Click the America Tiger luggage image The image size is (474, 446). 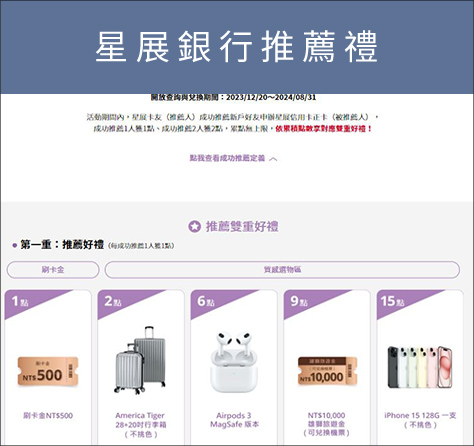[x=140, y=360]
